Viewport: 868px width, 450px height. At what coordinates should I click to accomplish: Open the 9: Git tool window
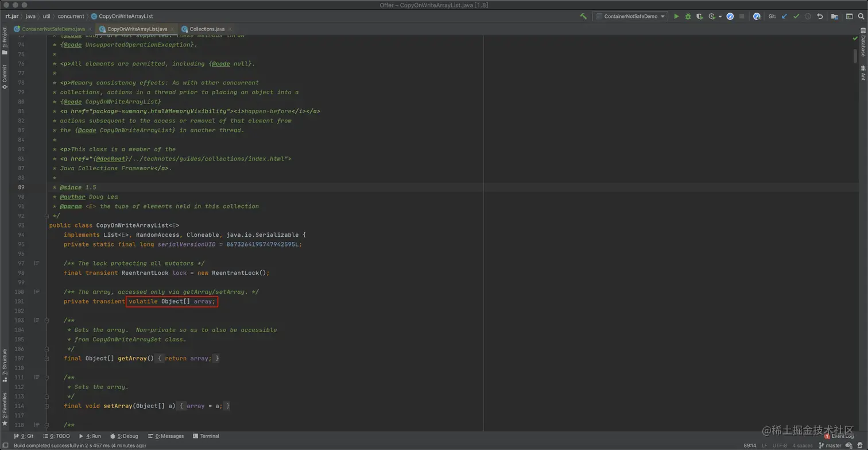(24, 436)
